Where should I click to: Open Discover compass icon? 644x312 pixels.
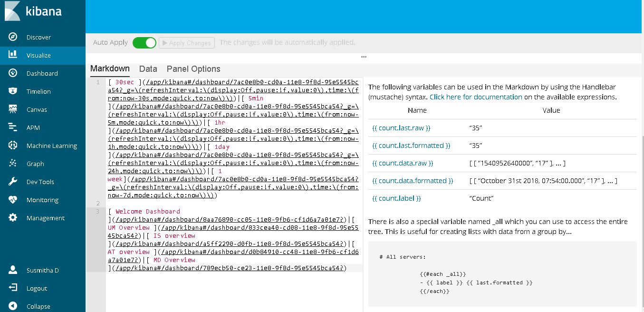pos(13,37)
